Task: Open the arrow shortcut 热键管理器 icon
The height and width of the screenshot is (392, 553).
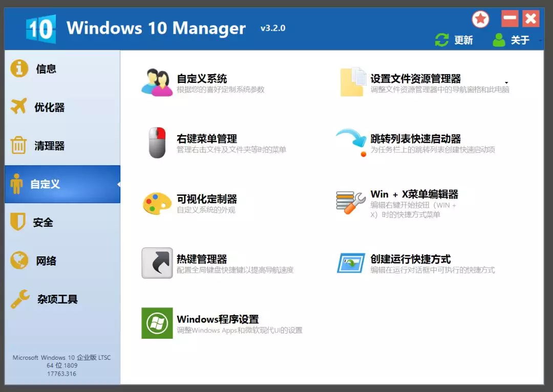Action: tap(157, 263)
